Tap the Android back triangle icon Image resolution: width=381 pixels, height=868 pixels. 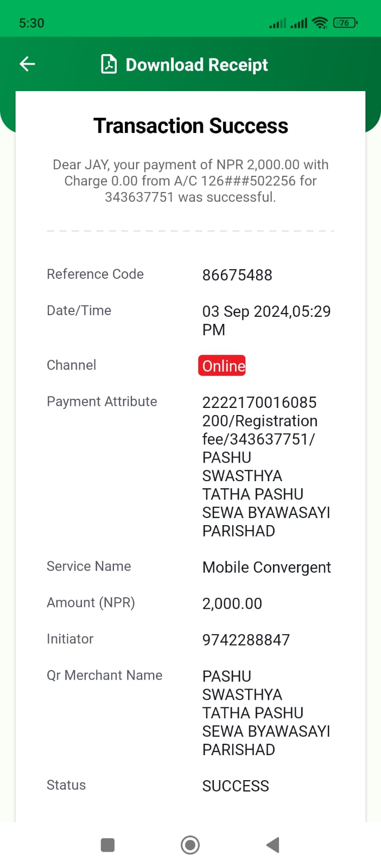273,845
